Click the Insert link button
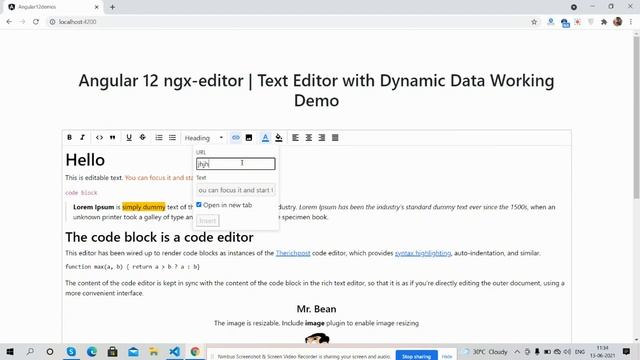 pyautogui.click(x=207, y=221)
